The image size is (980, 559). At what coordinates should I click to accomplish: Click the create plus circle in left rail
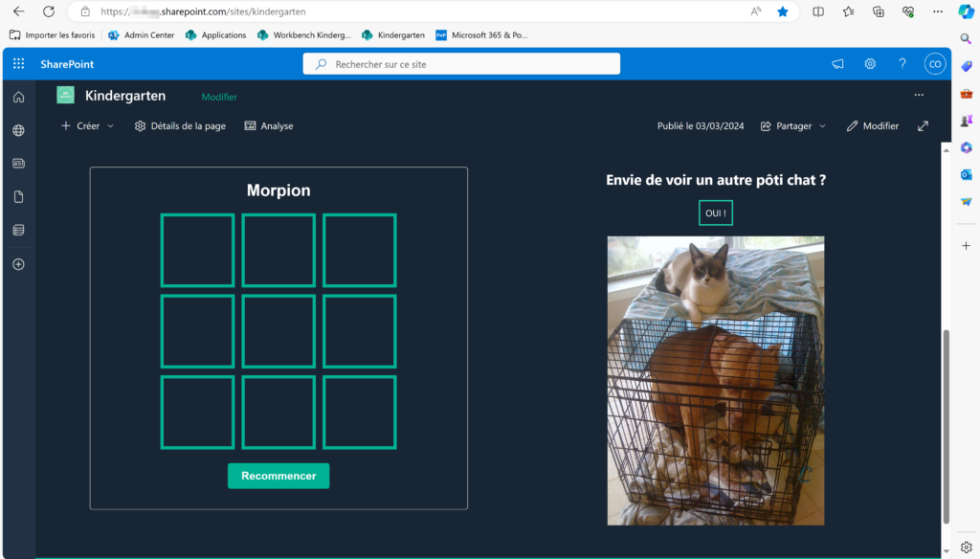(19, 264)
